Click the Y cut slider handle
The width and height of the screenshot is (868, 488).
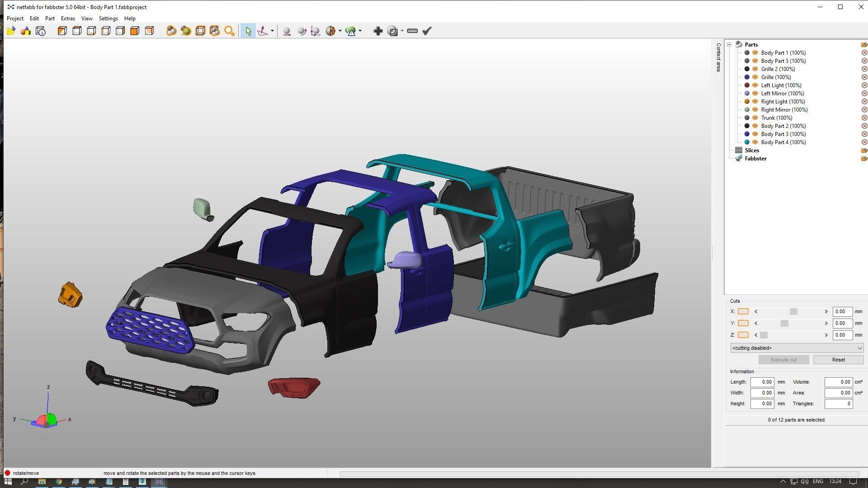[x=784, y=324]
